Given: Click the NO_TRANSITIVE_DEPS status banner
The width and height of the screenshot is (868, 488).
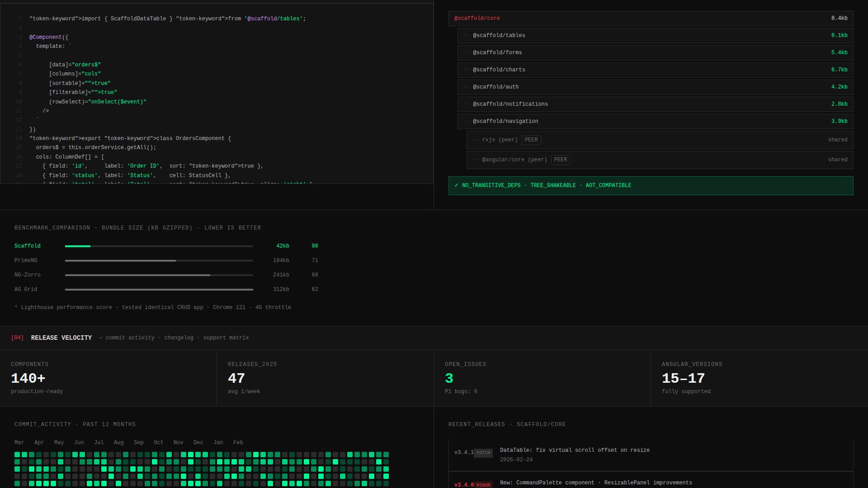Looking at the screenshot, I should click(x=651, y=186).
